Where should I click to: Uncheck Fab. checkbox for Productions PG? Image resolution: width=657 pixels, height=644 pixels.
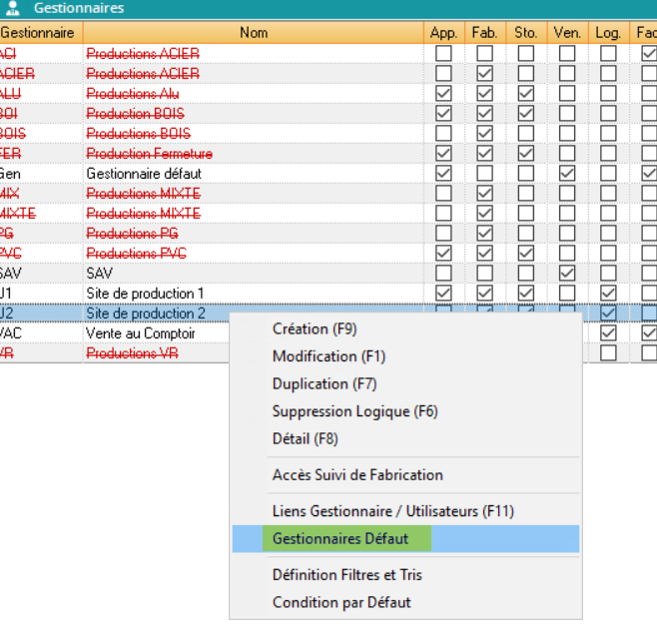point(485,234)
